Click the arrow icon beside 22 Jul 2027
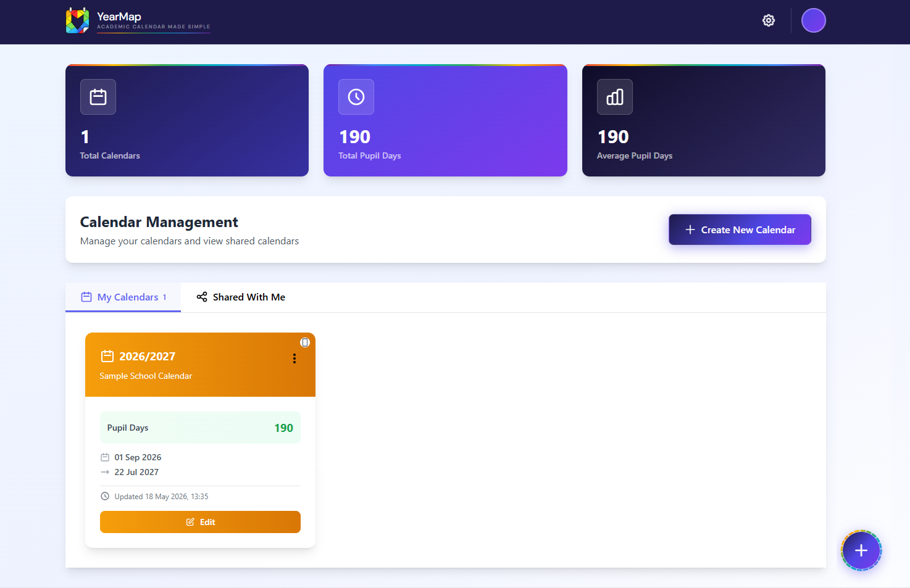Image resolution: width=910 pixels, height=588 pixels. 105,472
